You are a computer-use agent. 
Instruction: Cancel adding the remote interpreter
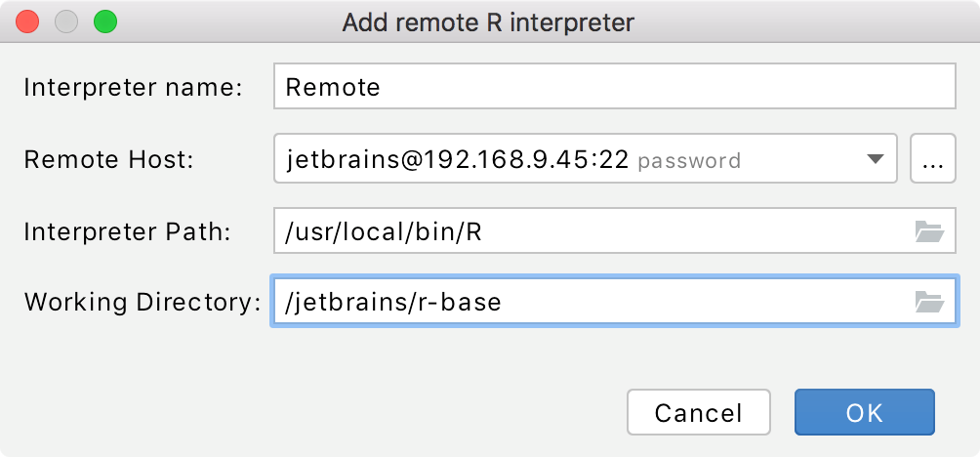point(698,412)
